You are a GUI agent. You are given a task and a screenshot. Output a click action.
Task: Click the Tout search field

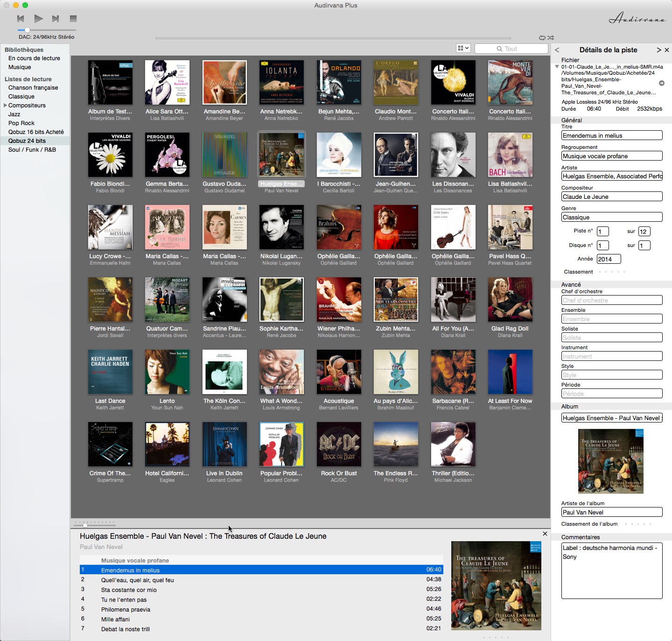click(511, 49)
